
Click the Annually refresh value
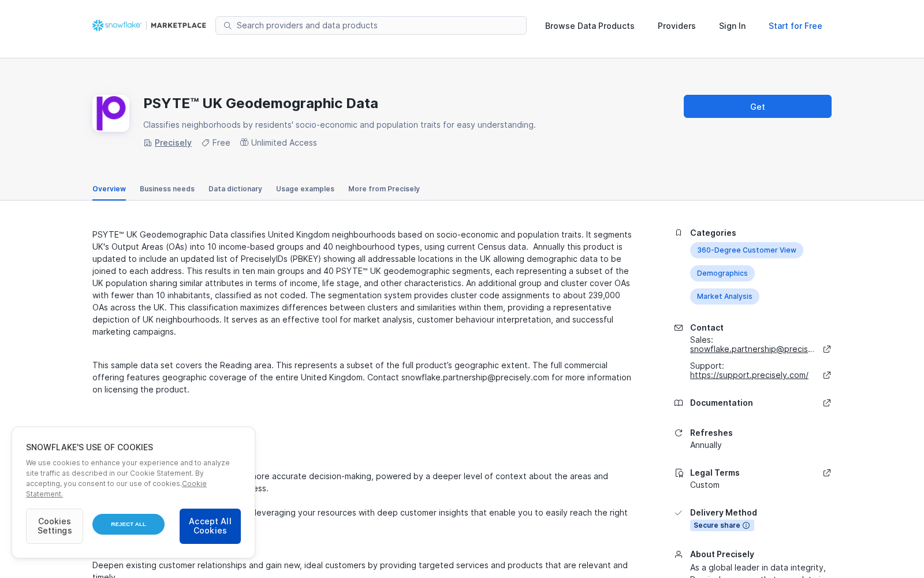pos(706,445)
